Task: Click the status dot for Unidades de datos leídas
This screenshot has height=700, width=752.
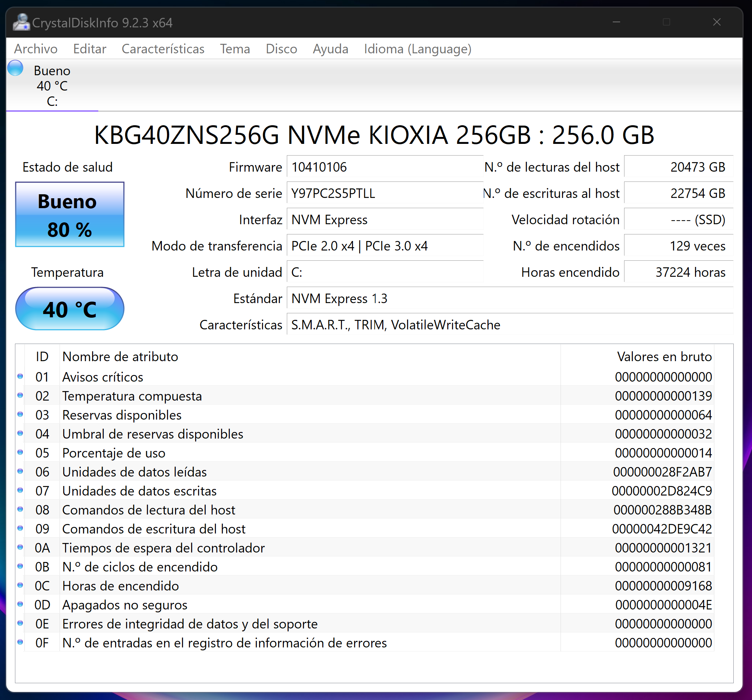Action: pos(20,471)
